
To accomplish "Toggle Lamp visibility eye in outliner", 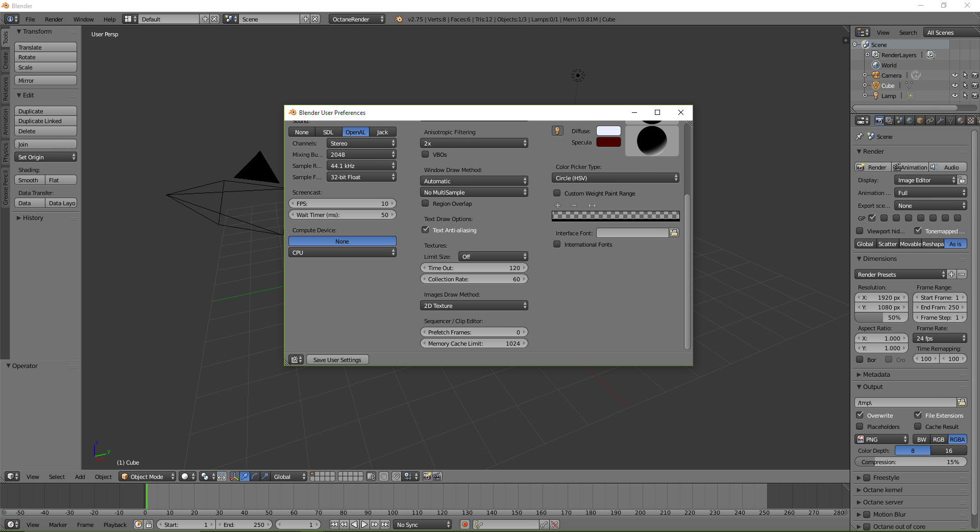I will 954,95.
